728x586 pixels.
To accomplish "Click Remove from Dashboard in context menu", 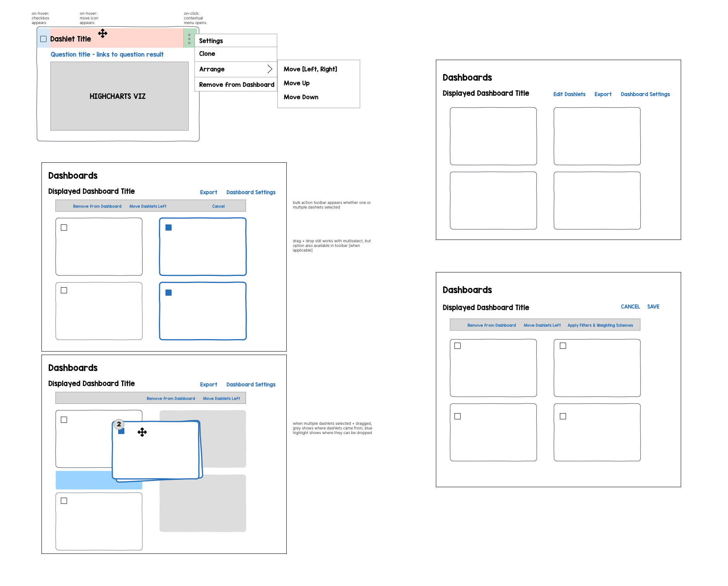I will tap(236, 85).
